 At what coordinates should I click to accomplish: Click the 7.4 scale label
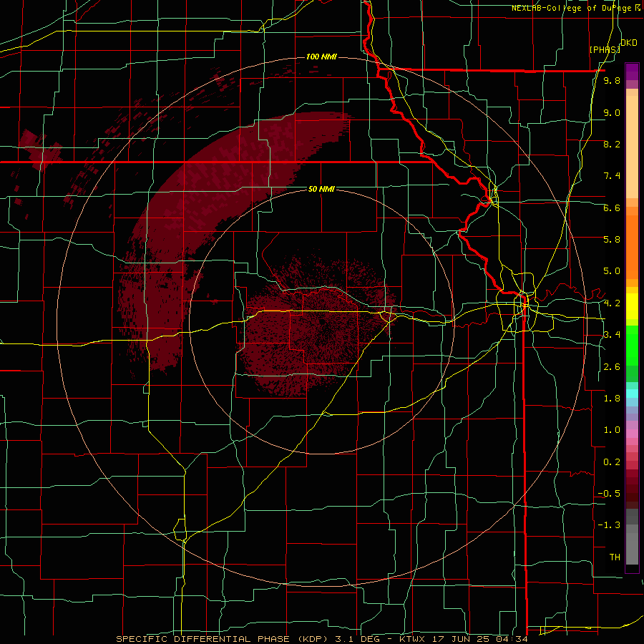(612, 176)
